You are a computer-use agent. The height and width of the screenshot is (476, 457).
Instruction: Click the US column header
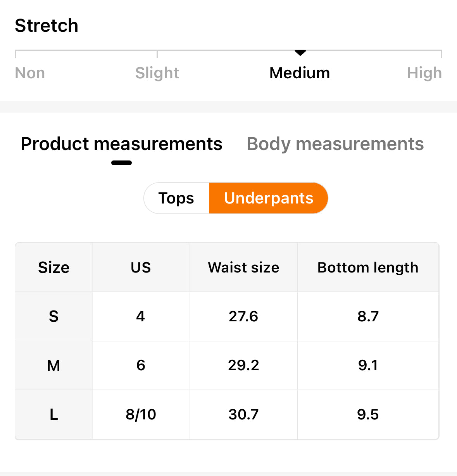pos(141,267)
